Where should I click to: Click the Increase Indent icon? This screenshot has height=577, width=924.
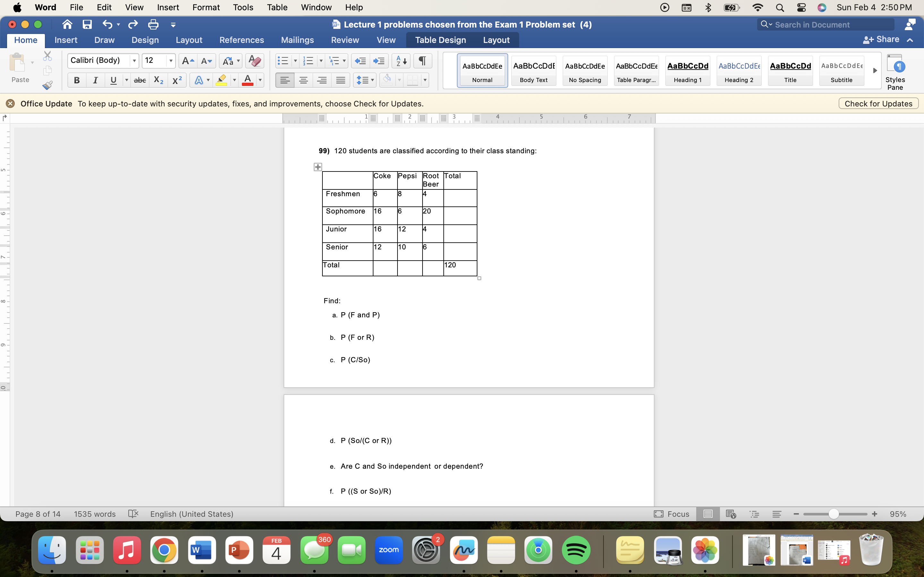(x=379, y=61)
